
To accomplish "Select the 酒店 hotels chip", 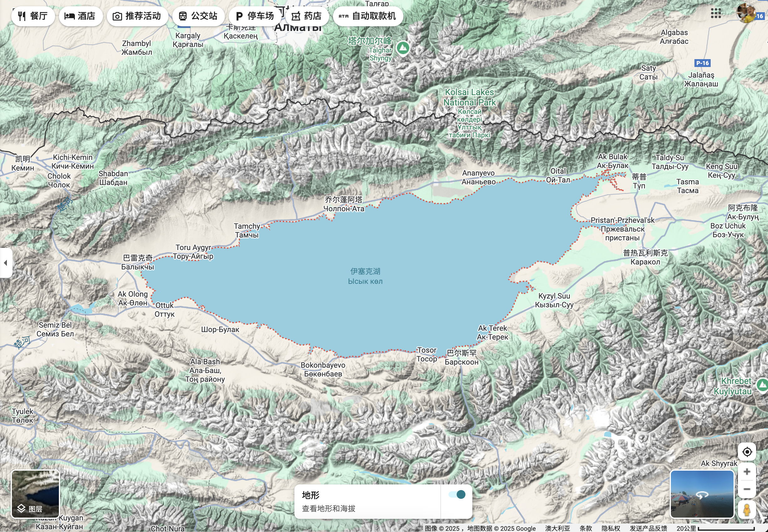I will click(x=80, y=16).
